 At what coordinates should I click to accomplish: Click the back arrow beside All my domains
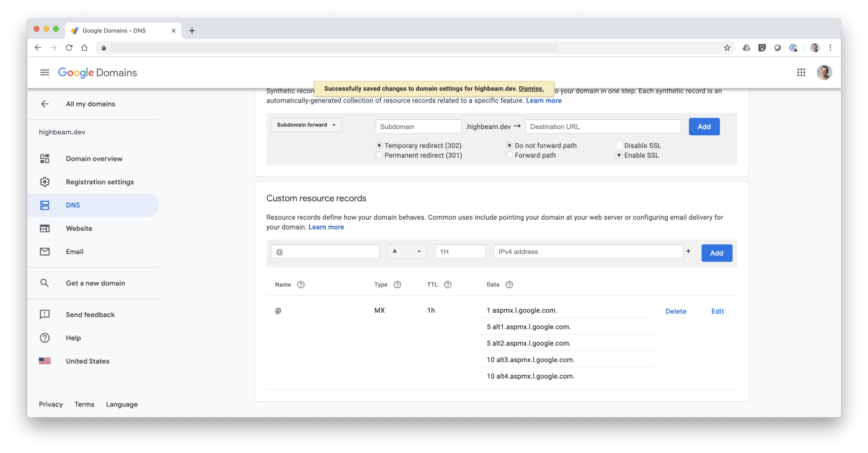pos(45,104)
